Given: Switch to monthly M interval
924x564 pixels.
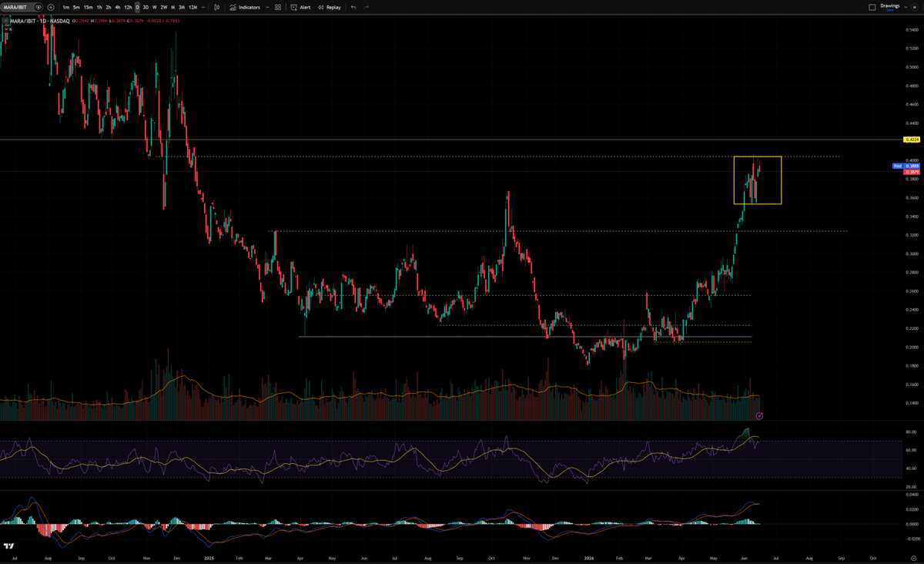Looking at the screenshot, I should pyautogui.click(x=172, y=7).
